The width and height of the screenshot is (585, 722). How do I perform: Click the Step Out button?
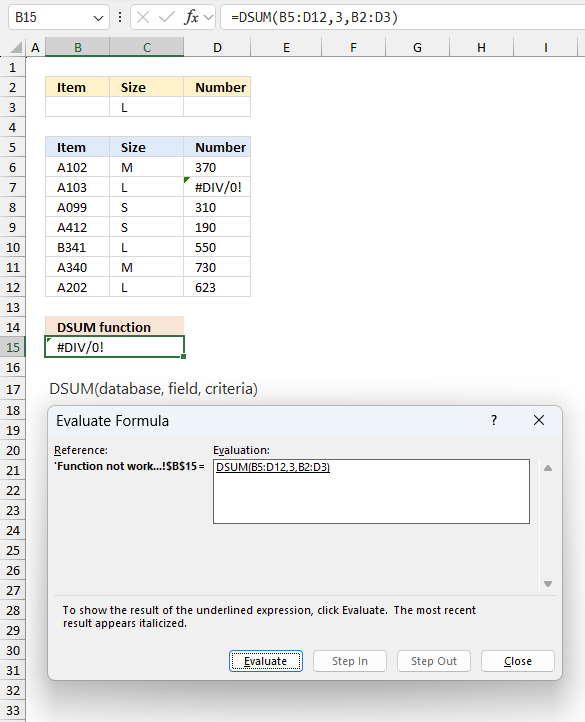click(433, 661)
